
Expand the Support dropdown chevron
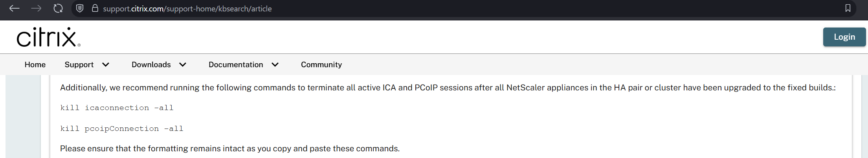pyautogui.click(x=106, y=64)
